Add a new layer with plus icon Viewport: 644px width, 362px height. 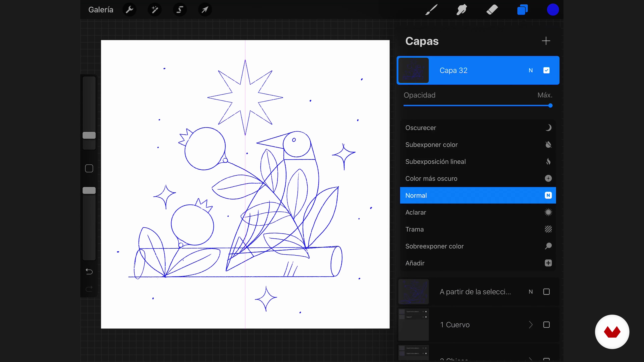pyautogui.click(x=546, y=41)
